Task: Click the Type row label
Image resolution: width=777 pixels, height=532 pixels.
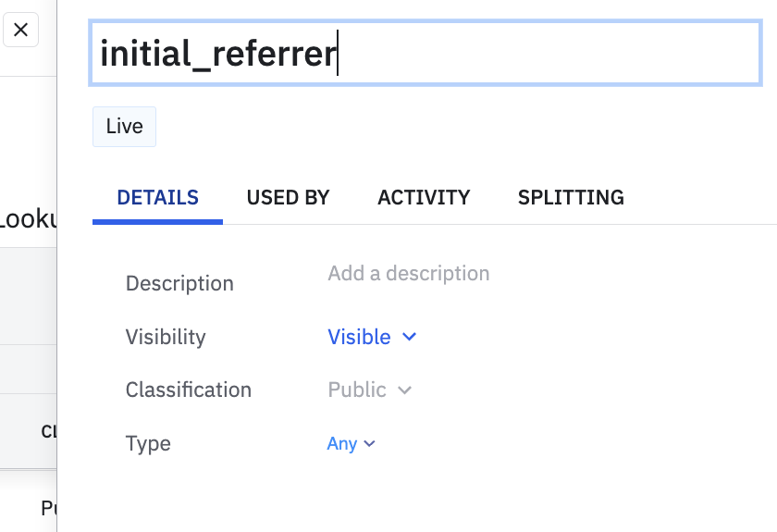Action: click(x=148, y=443)
